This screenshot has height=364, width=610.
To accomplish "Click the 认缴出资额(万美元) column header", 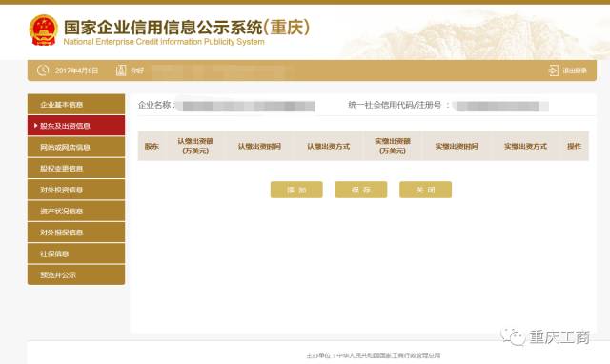I will (x=195, y=146).
